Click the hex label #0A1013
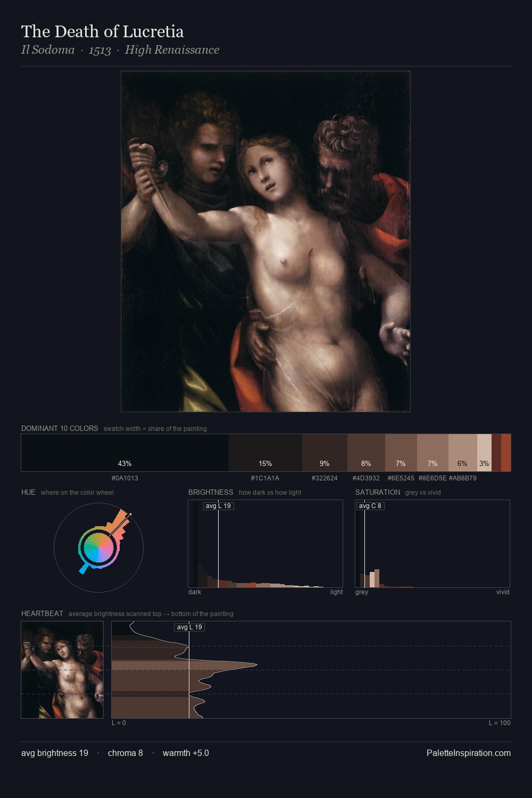The image size is (532, 798). point(125,478)
